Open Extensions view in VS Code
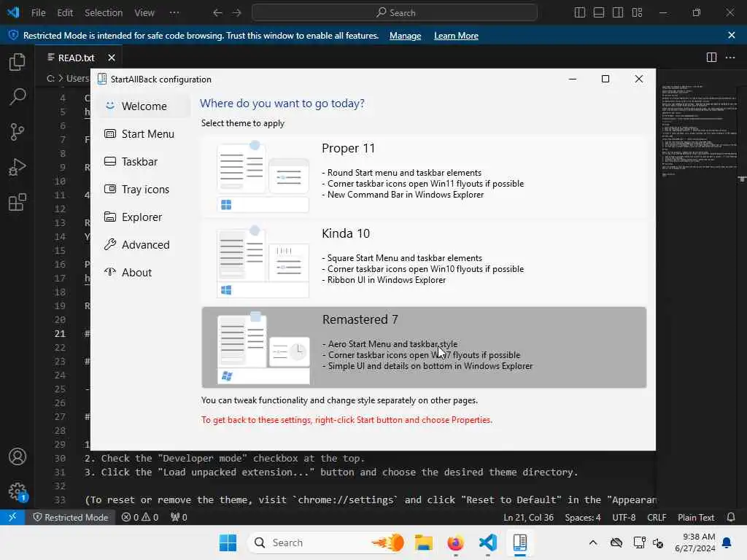747x560 pixels. click(18, 203)
